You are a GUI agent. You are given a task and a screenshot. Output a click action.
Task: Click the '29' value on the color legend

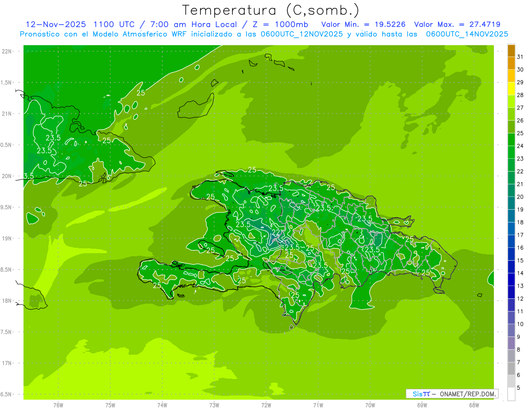point(520,82)
